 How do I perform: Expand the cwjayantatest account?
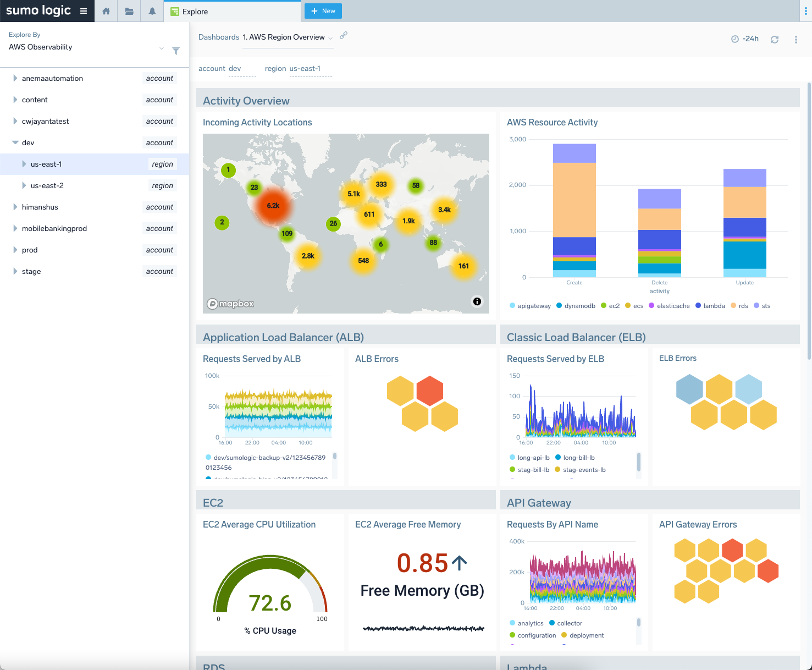tap(15, 121)
